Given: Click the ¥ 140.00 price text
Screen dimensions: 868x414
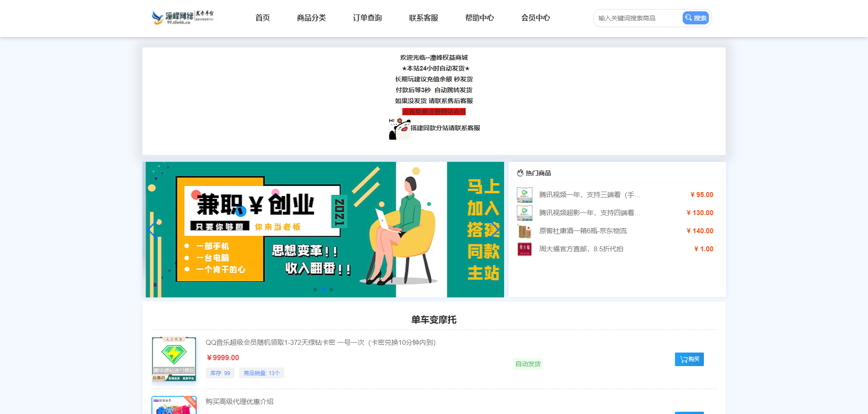Looking at the screenshot, I should coord(700,231).
